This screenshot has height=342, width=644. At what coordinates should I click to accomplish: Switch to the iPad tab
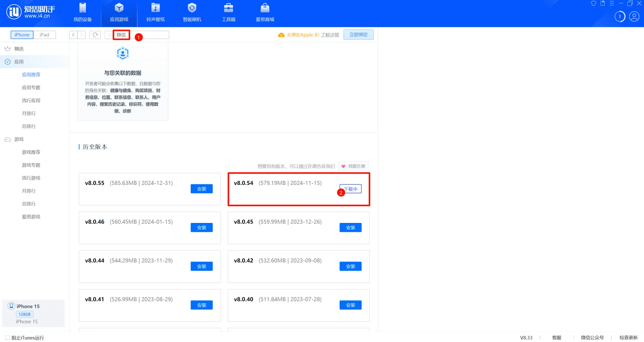[x=44, y=35]
